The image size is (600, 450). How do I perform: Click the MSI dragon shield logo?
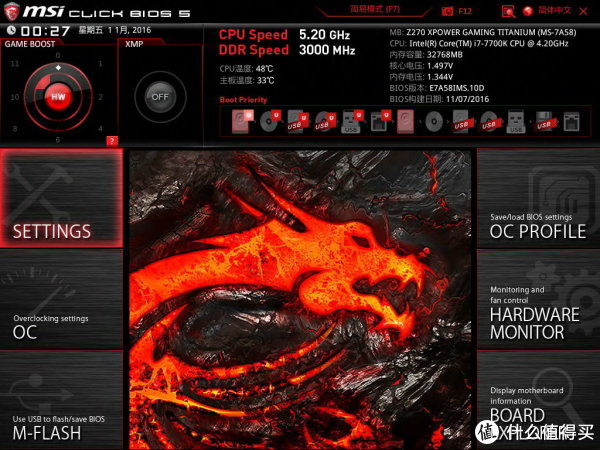11,11
